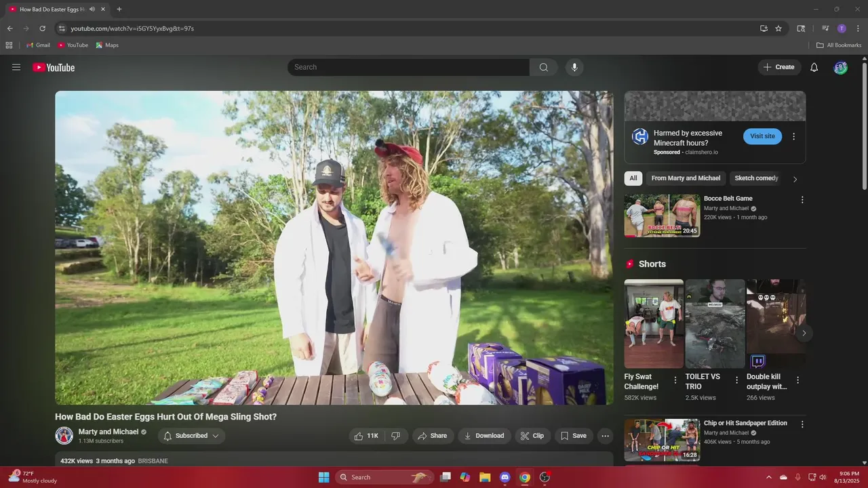Open OBS Studio from the taskbar
The width and height of the screenshot is (868, 488).
(x=545, y=477)
